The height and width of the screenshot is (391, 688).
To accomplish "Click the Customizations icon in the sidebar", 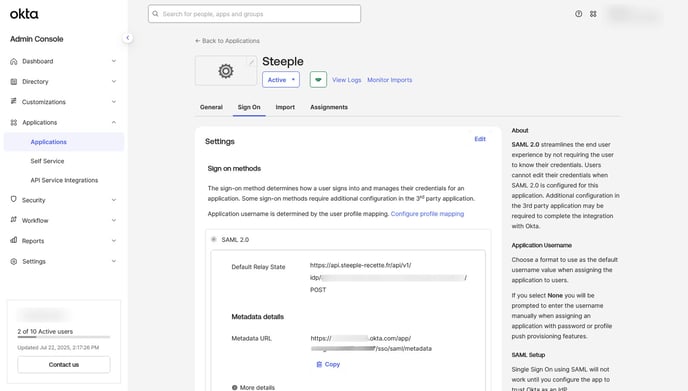I will (14, 101).
